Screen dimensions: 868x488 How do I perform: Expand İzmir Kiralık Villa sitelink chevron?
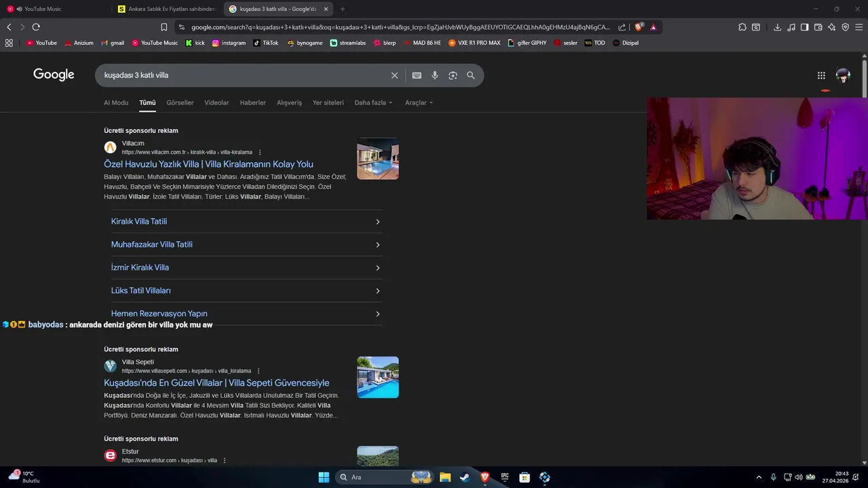[378, 268]
